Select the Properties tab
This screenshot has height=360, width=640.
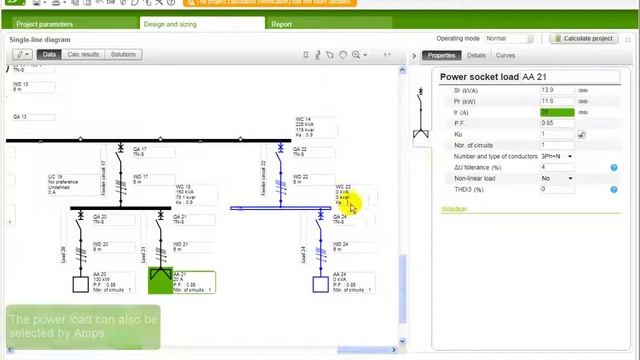(441, 56)
